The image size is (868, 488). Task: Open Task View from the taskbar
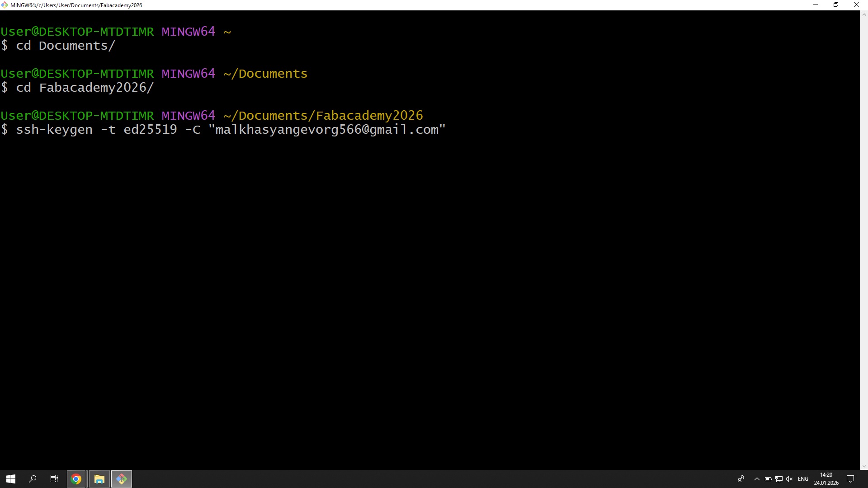click(x=54, y=479)
